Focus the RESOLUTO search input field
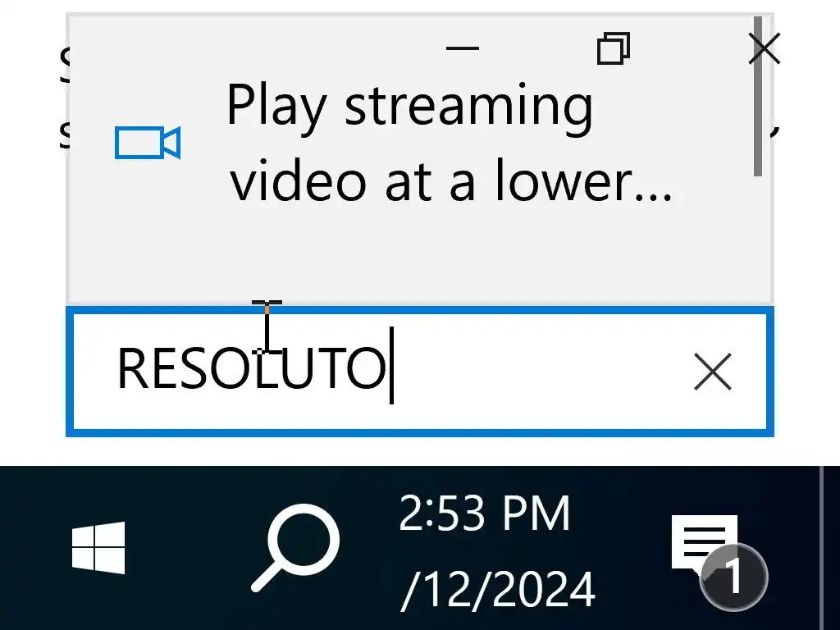The width and height of the screenshot is (840, 630). 419,372
